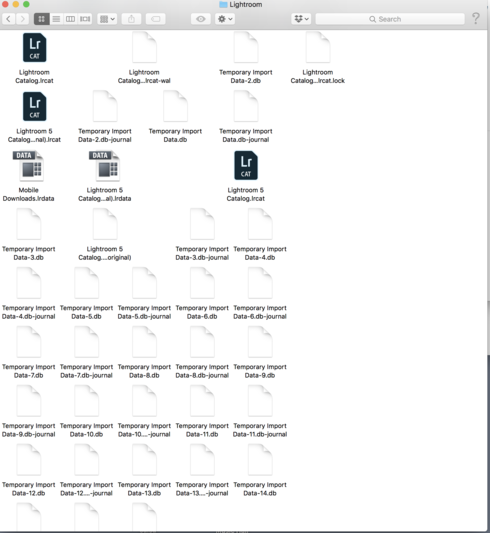Select Lightroom 5 Catalog...nal).lrcat icon

(x=34, y=106)
